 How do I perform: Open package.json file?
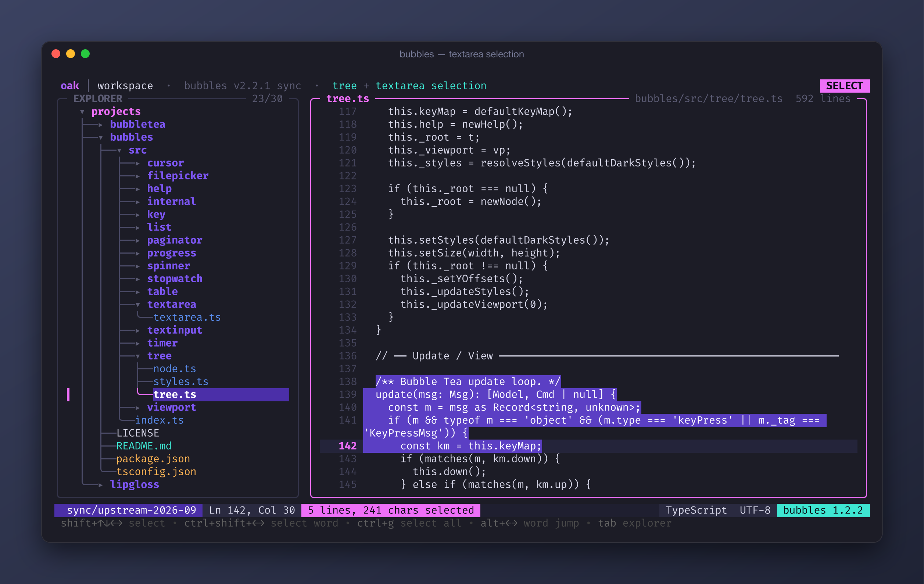point(153,459)
